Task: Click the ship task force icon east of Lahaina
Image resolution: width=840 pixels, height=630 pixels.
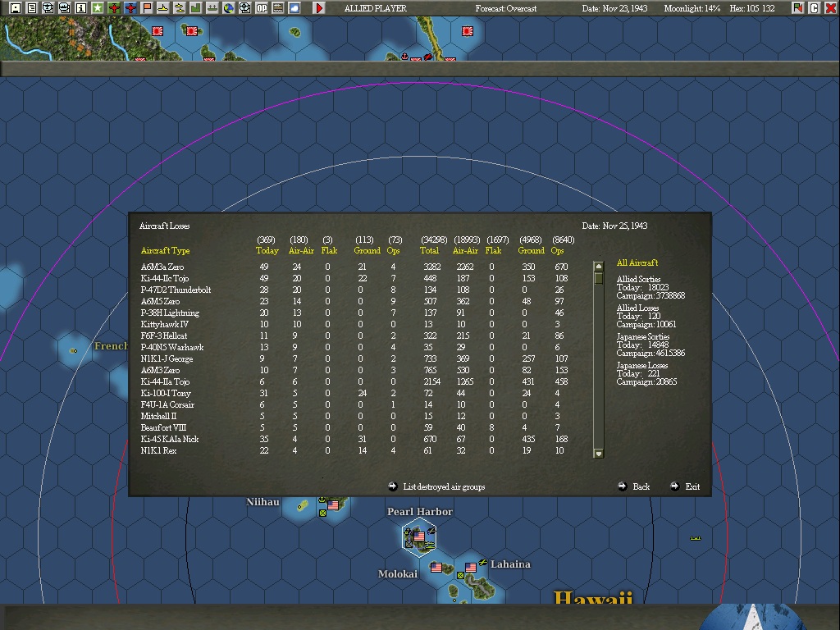Action: [x=696, y=538]
